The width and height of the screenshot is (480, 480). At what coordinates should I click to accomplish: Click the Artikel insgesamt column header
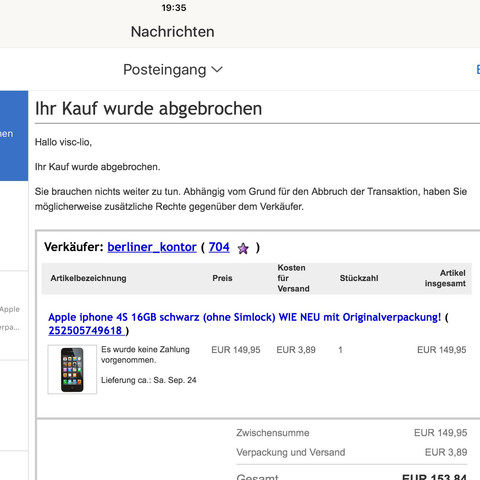point(445,278)
